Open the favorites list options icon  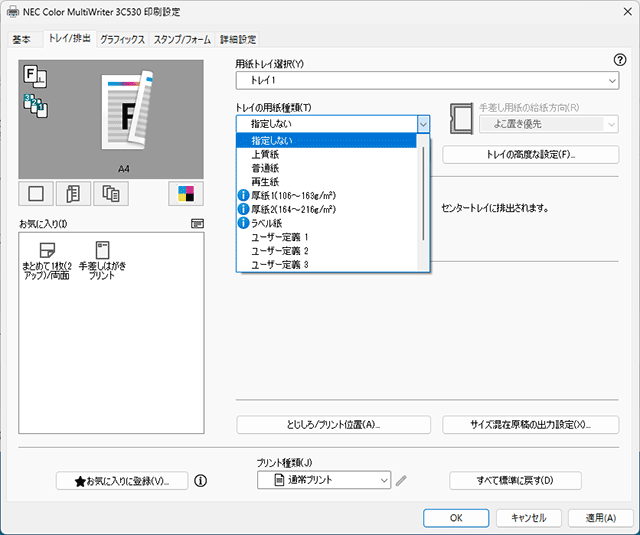(x=198, y=224)
